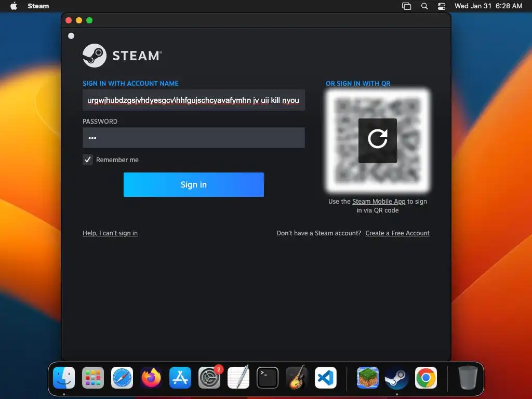Click Create a Free Account link

pyautogui.click(x=397, y=233)
